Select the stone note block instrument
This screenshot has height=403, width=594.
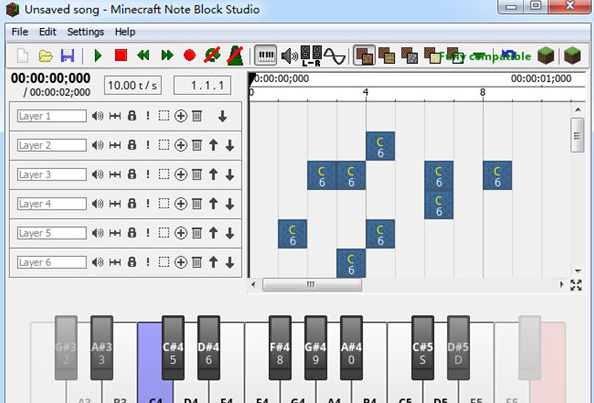pos(410,56)
